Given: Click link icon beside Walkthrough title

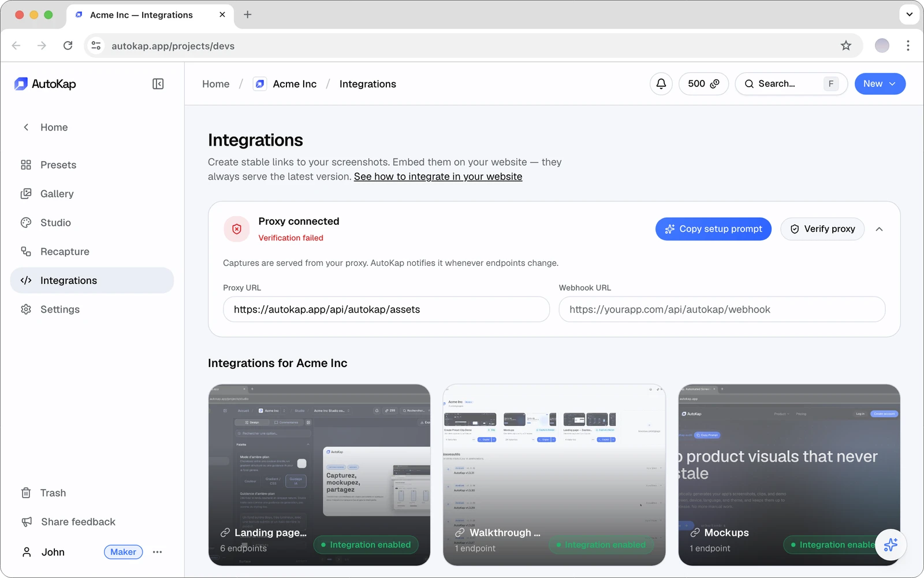Looking at the screenshot, I should pyautogui.click(x=460, y=532).
